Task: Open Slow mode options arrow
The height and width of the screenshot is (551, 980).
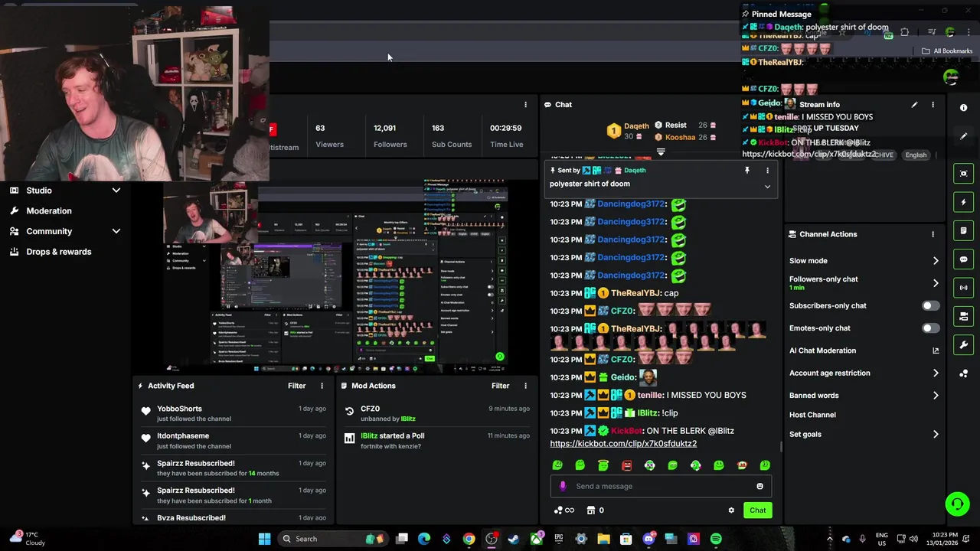Action: point(936,261)
